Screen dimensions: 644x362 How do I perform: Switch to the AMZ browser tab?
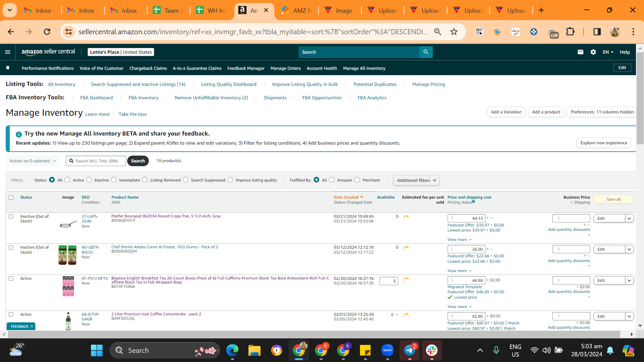point(297,10)
